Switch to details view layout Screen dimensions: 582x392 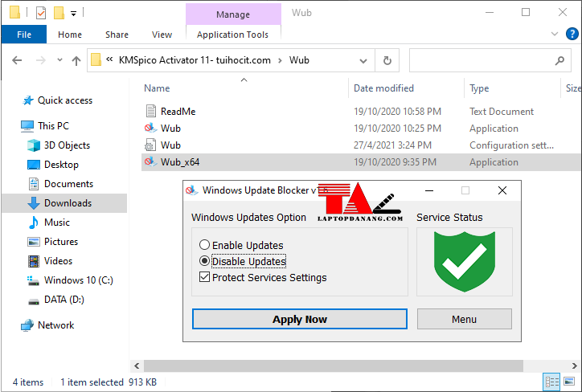click(552, 382)
